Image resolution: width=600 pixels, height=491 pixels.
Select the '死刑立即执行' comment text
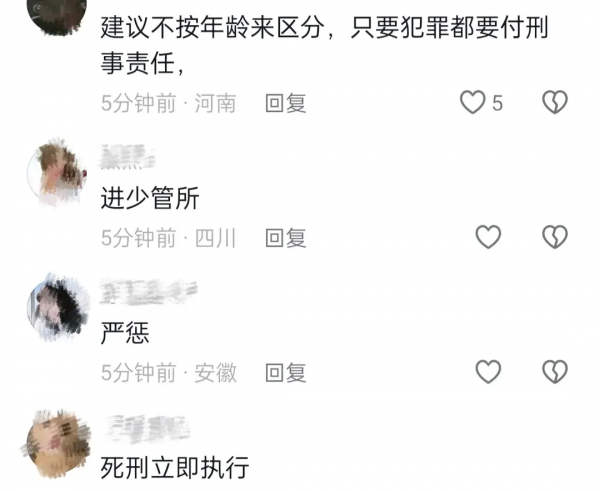click(175, 467)
